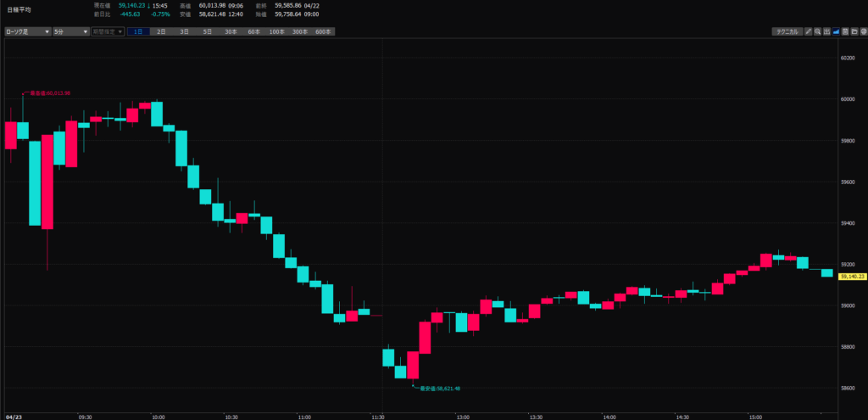Select the 5日 display range
868x420 pixels.
pyautogui.click(x=207, y=31)
